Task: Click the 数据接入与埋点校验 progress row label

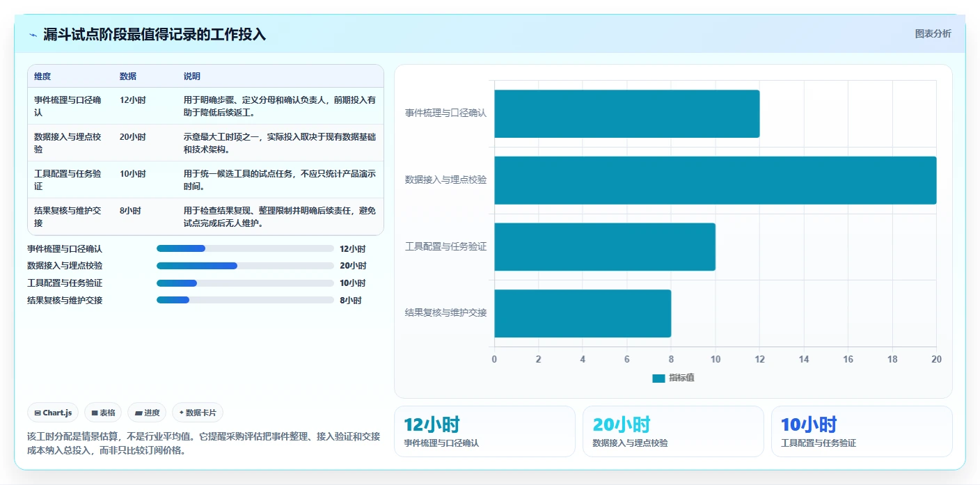Action: tap(65, 266)
